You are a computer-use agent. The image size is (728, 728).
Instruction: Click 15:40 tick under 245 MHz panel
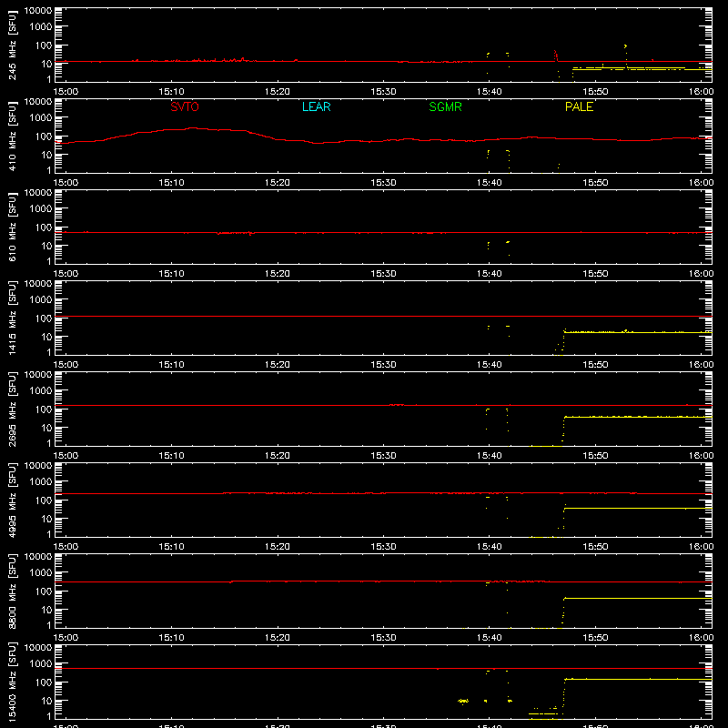click(x=489, y=92)
